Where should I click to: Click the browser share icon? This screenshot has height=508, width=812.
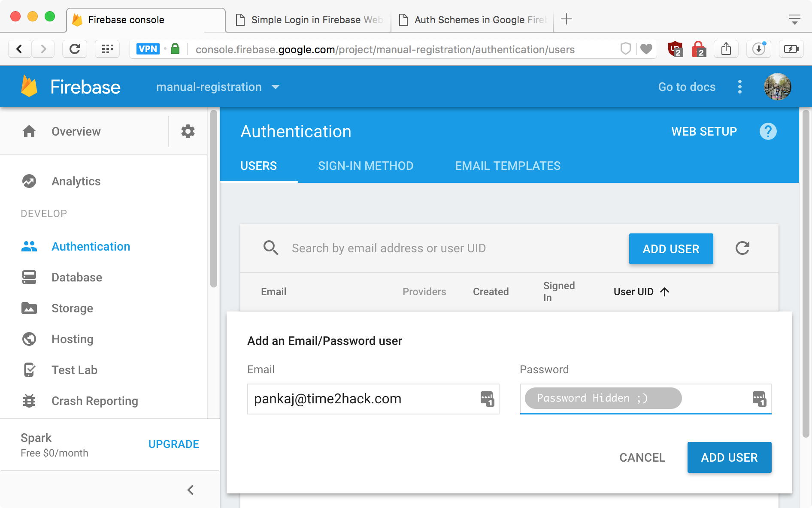point(726,49)
